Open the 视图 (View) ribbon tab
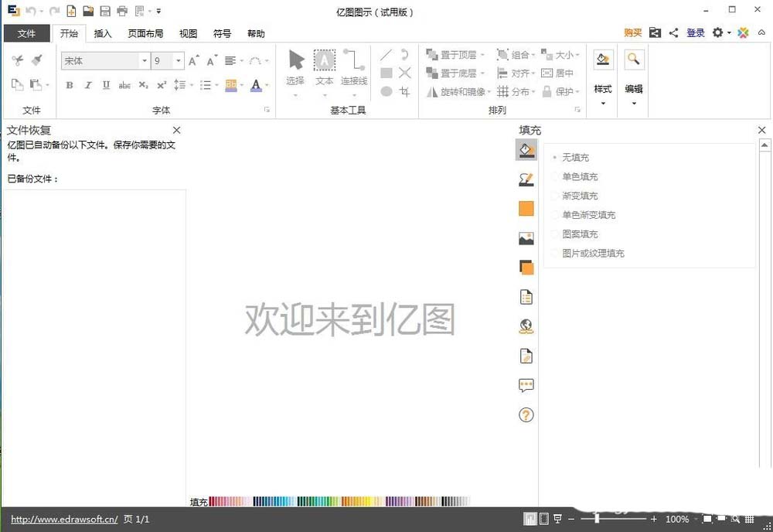The height and width of the screenshot is (532, 773). (x=187, y=33)
